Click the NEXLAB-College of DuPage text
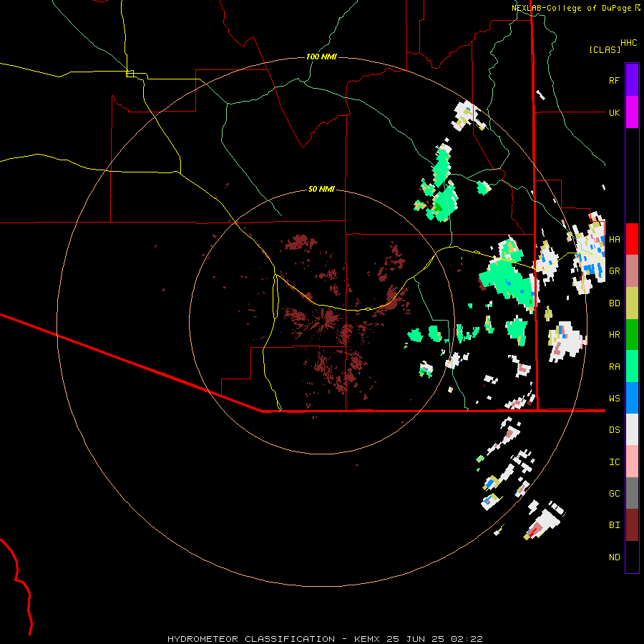This screenshot has height=644, width=644. [x=571, y=8]
